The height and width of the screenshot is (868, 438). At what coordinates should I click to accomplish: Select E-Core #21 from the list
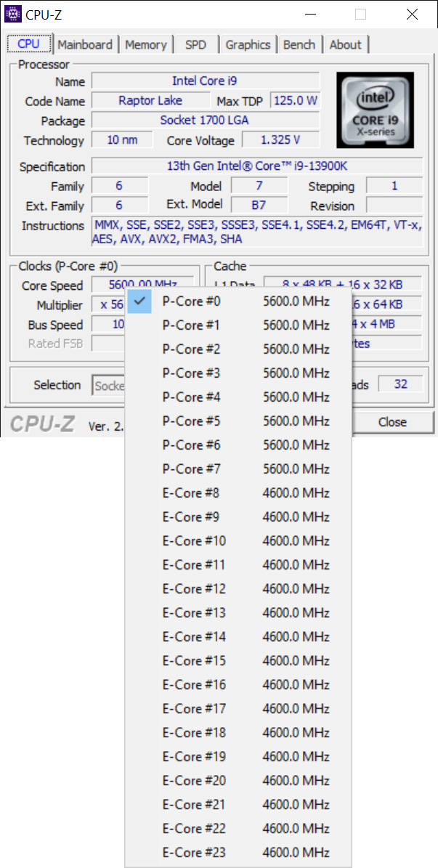pyautogui.click(x=238, y=804)
